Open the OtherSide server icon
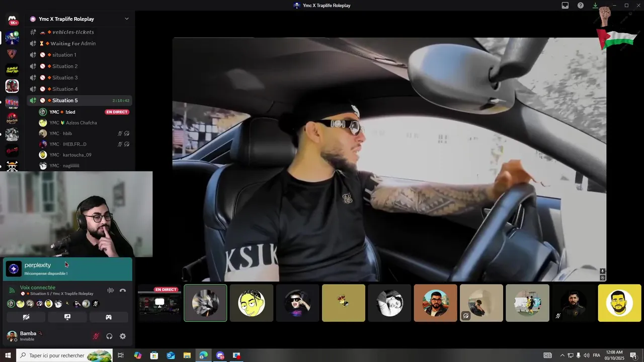Viewport: 644px width, 362px height. pyautogui.click(x=12, y=119)
